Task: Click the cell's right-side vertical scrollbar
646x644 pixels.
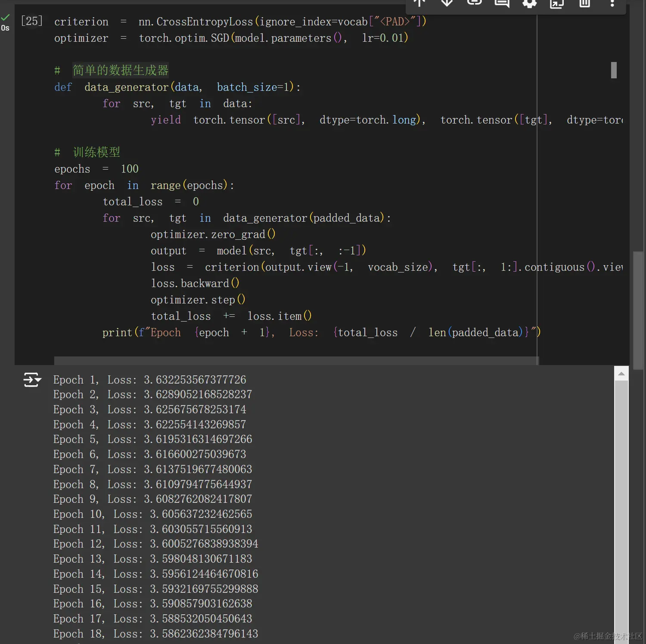Action: (613, 71)
